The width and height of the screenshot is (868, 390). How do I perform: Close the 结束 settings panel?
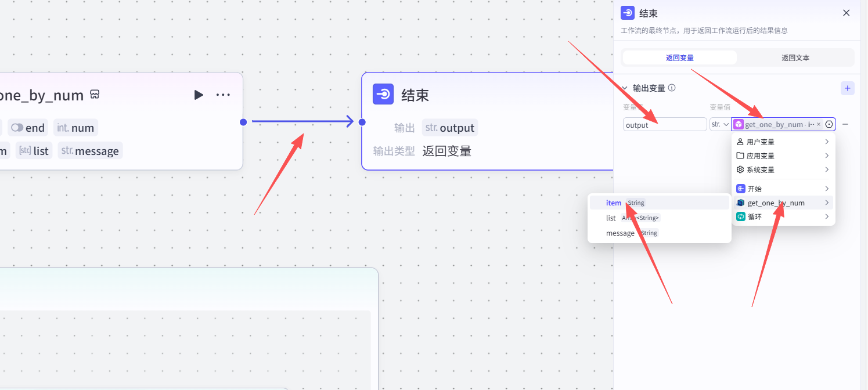coord(846,13)
